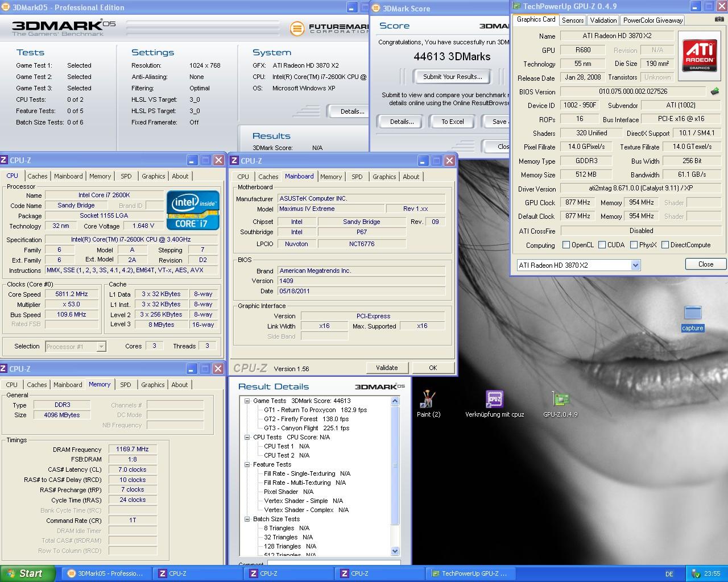Image resolution: width=728 pixels, height=582 pixels.
Task: Click the clock showing 23:55
Action: pos(712,574)
